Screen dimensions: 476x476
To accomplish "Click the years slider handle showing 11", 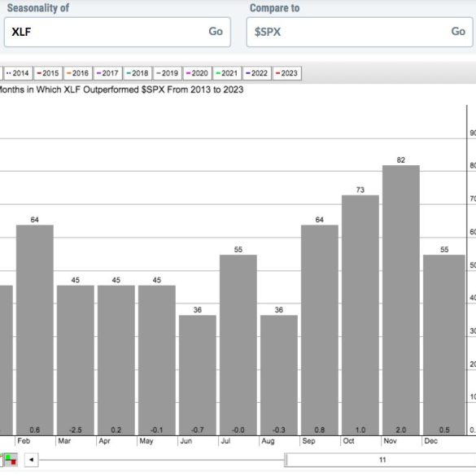I will pyautogui.click(x=381, y=460).
